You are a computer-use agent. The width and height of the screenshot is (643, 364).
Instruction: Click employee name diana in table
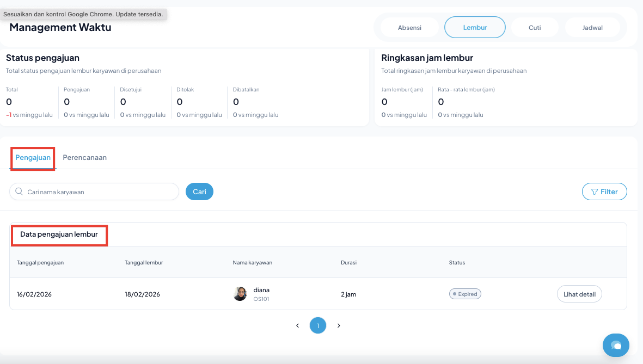[261, 290]
